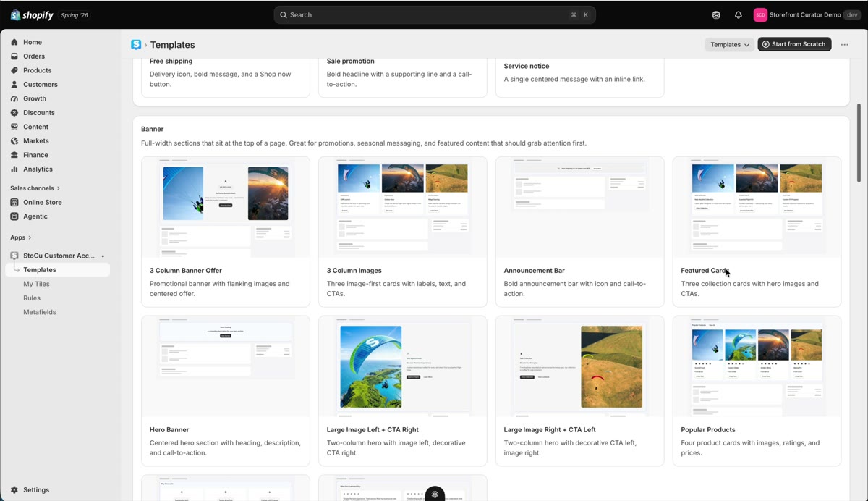
Task: Click the Settings gear icon
Action: click(x=14, y=489)
